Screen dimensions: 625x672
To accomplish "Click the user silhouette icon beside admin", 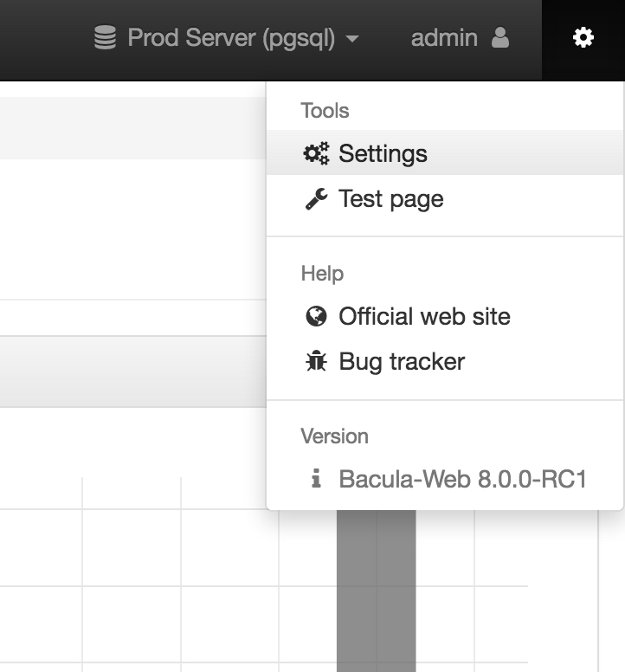I will [x=500, y=37].
